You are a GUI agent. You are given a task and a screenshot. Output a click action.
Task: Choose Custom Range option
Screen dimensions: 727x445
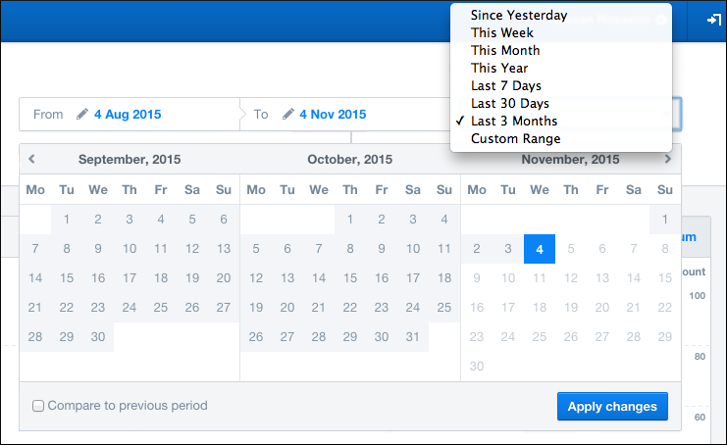click(515, 139)
